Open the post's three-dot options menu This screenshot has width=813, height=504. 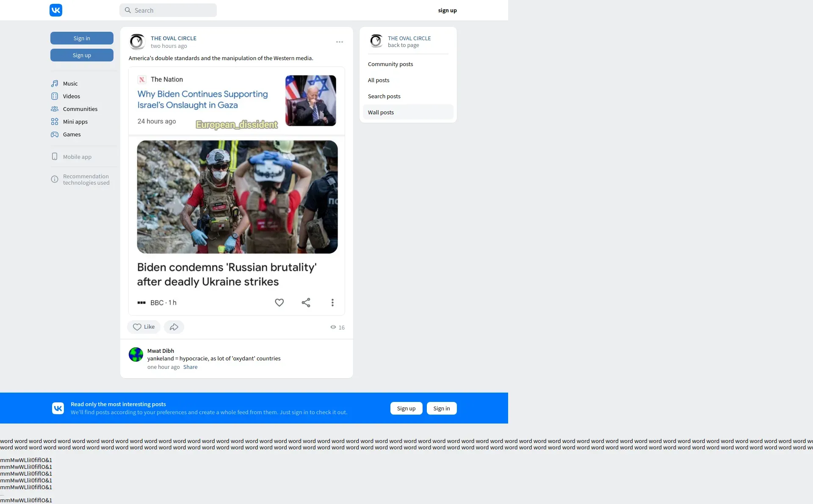339,42
